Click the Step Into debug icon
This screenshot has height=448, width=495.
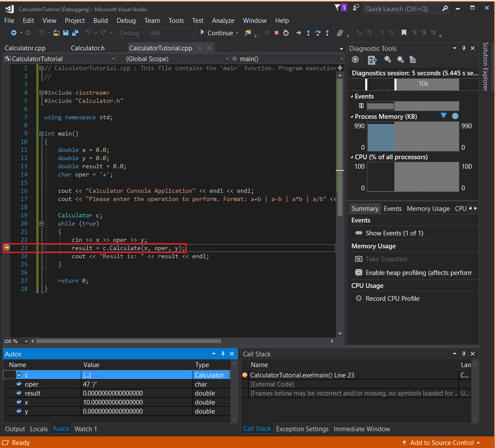tap(308, 33)
